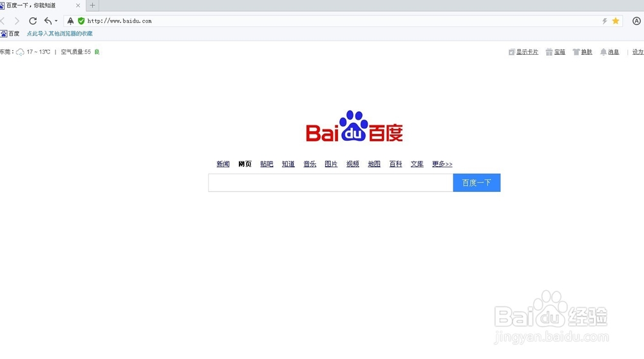This screenshot has height=359, width=644.
Task: Switch to the 新闻 search category
Action: click(223, 164)
